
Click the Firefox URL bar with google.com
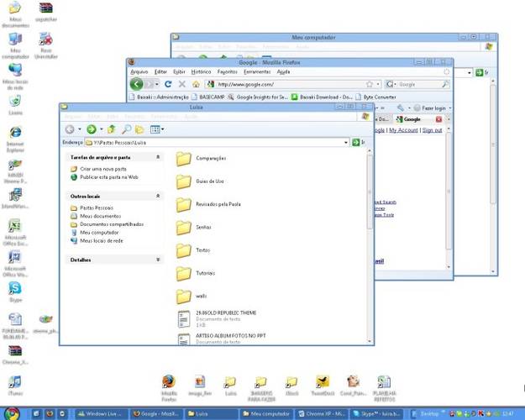(288, 84)
